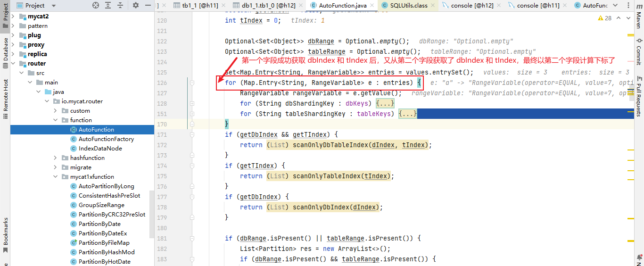
Task: Expand folded {...} block for tableKeys loop
Action: [x=408, y=114]
